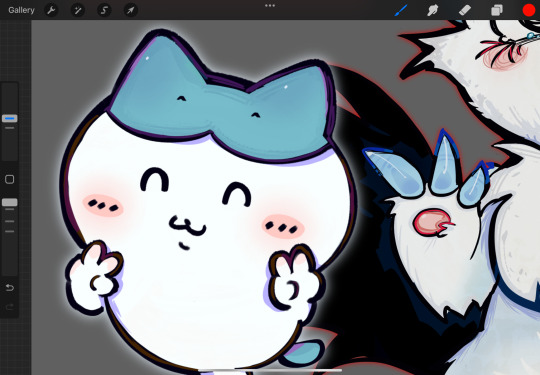This screenshot has width=540, height=375.
Task: Tap the pink nose of the fluffy creature
Action: pos(431,222)
